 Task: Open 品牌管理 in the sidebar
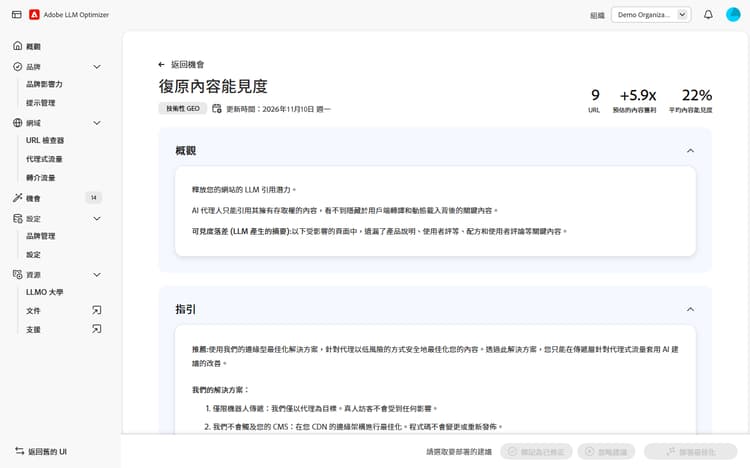tap(41, 236)
